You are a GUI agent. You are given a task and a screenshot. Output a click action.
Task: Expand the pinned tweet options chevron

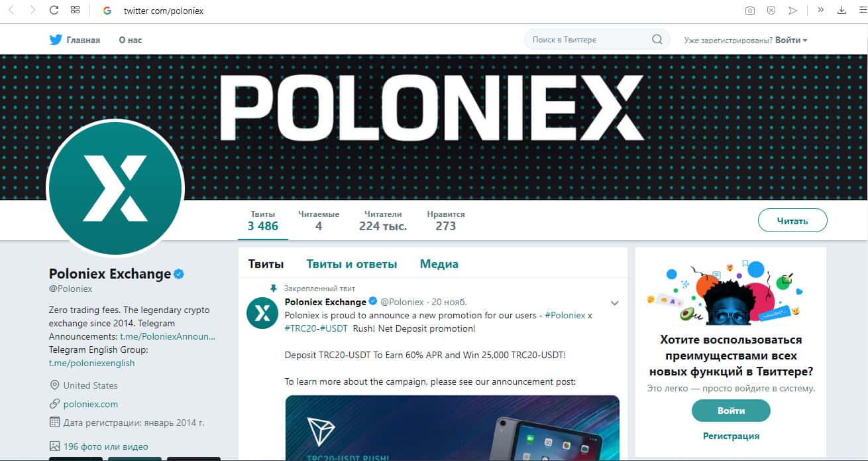(614, 303)
